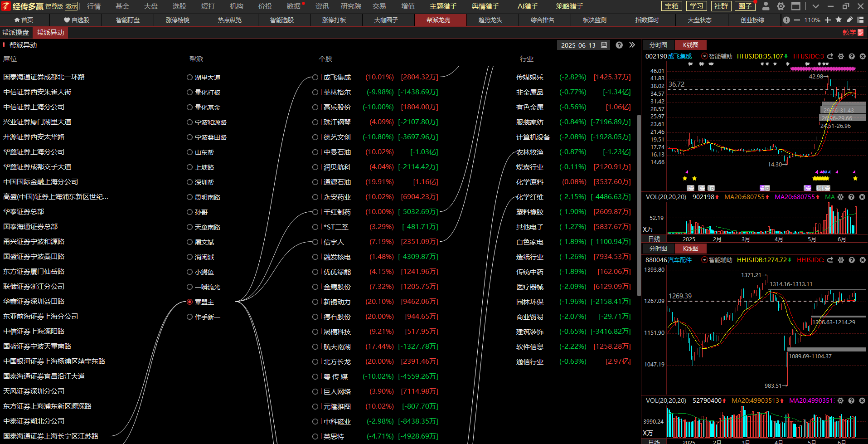The width and height of the screenshot is (868, 444).
Task: Click the 国泰海通证券成都北一环路 seat row
Action: (x=44, y=77)
